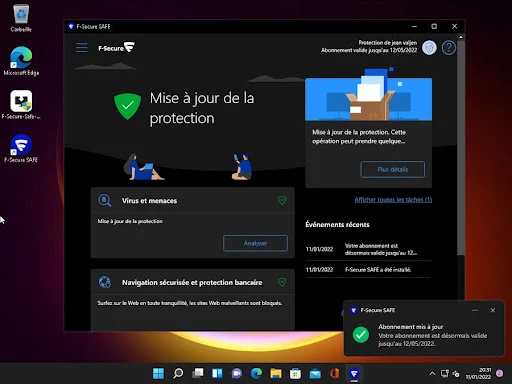
Task: Click green shield badge on Virus et menaces
Action: click(x=282, y=200)
